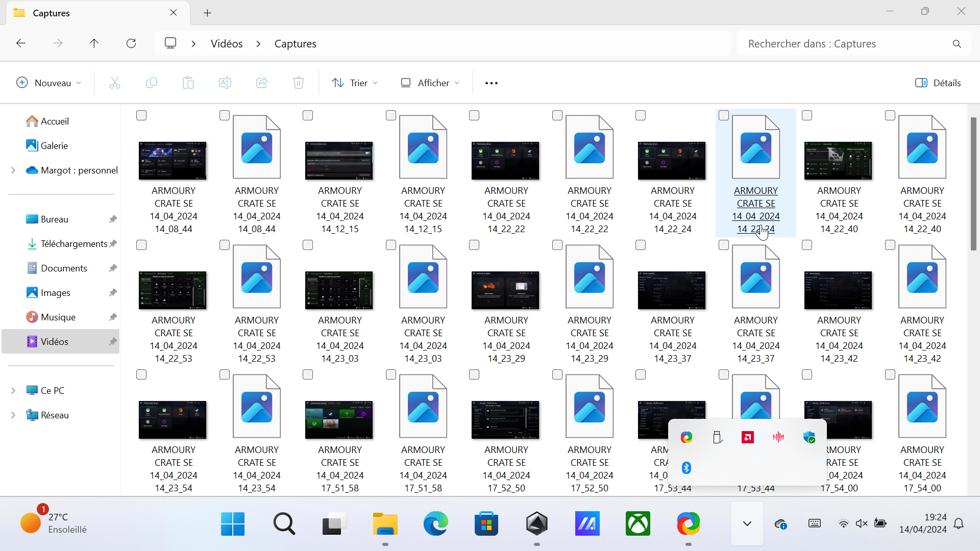The height and width of the screenshot is (551, 980).
Task: Collapse the hidden tray icons chevron
Action: [747, 523]
